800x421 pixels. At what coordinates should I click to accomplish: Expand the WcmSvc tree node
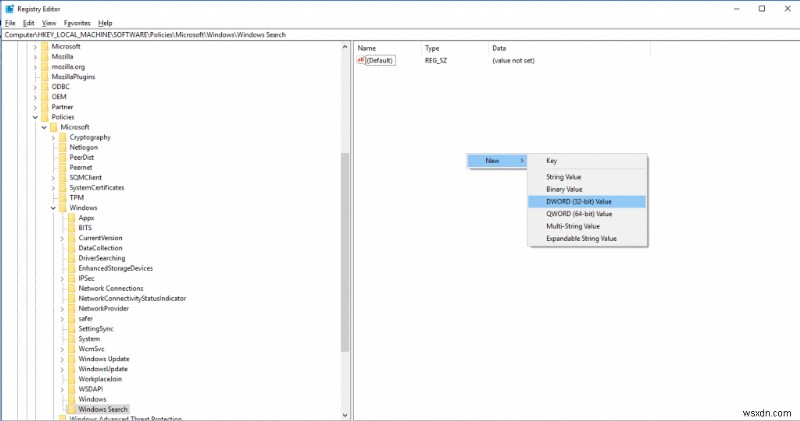pyautogui.click(x=62, y=349)
